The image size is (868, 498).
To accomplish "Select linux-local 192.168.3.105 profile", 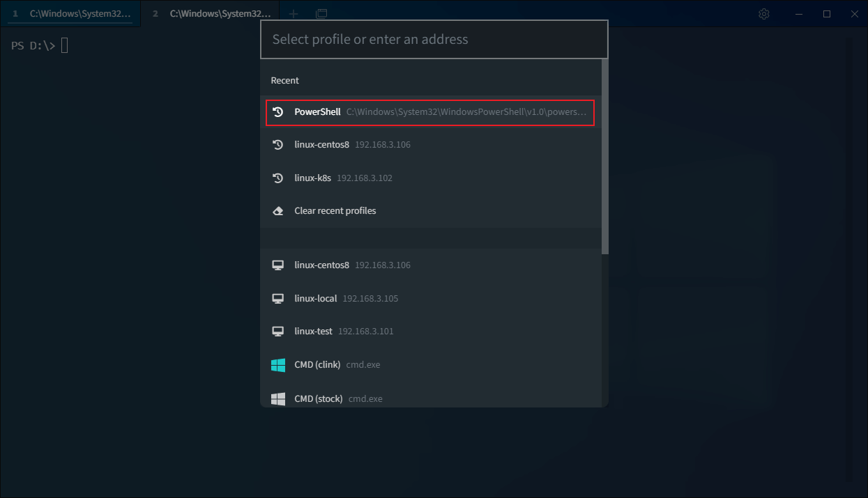I will tap(430, 298).
